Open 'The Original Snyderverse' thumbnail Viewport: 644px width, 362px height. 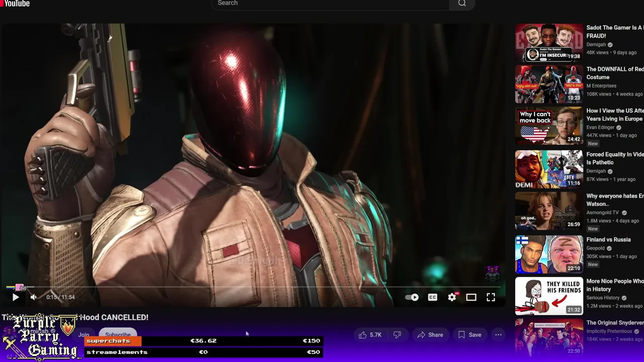click(x=549, y=337)
